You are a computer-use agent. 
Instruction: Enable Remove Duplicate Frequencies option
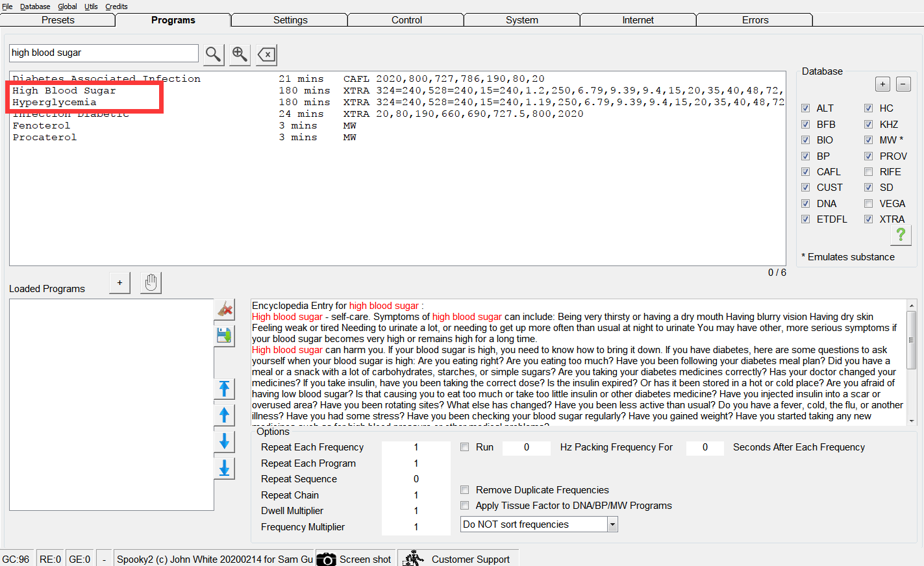[465, 490]
